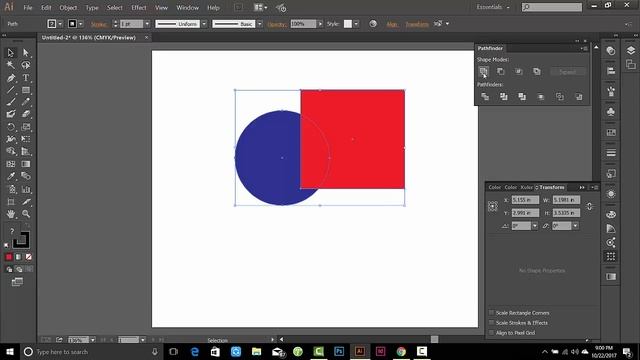Enable Scale Strokes & Effects checkbox
Viewport: 640px width, 360px height.
coord(491,322)
